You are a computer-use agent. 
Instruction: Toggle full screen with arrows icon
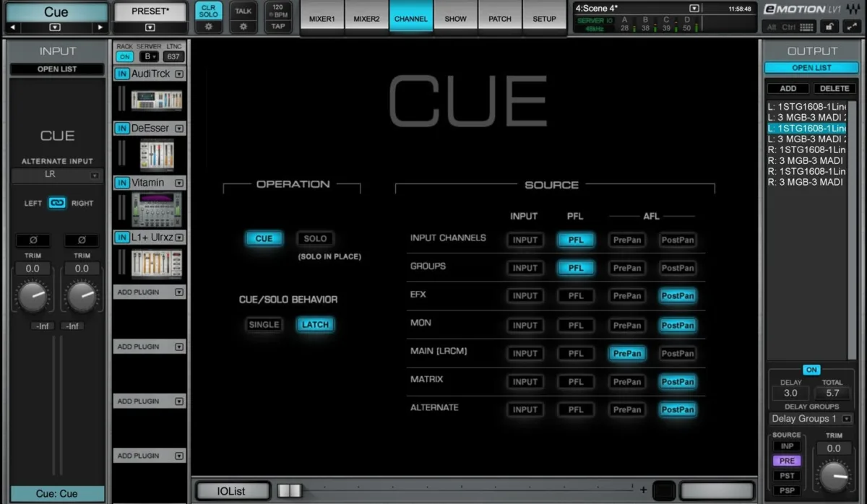[x=851, y=27]
